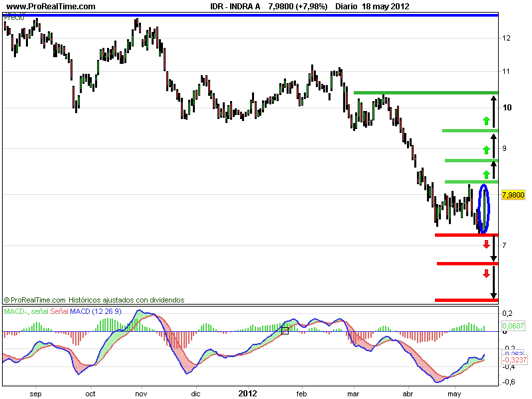Click the lowest green up arrow
Screen dimensions: 532x399
pos(487,175)
